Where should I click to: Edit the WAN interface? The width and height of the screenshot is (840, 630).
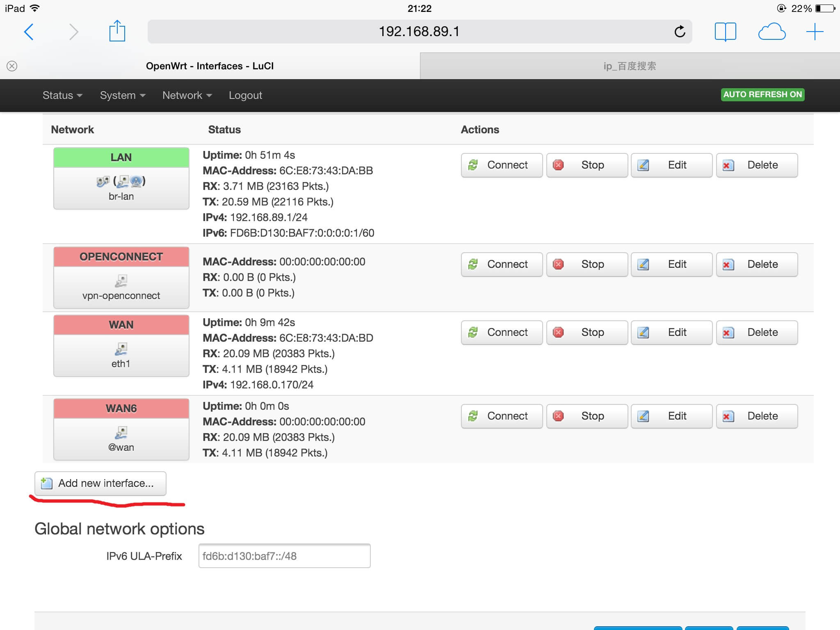point(671,333)
